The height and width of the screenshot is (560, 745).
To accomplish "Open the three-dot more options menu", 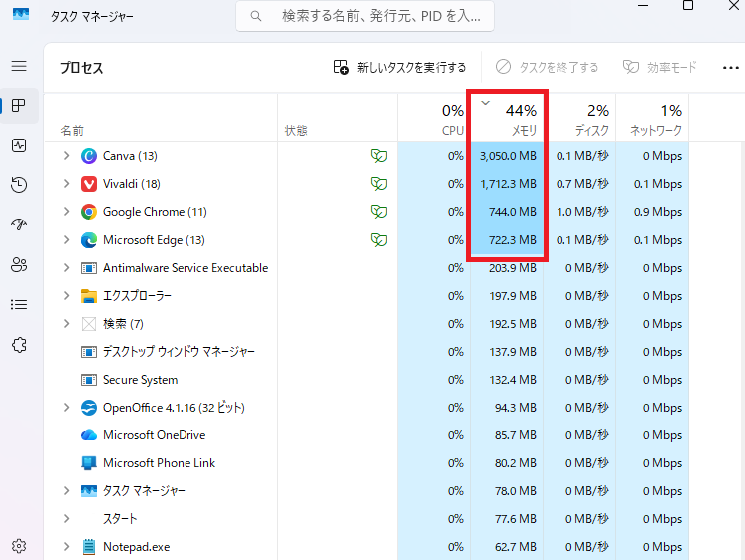I will coord(729,67).
